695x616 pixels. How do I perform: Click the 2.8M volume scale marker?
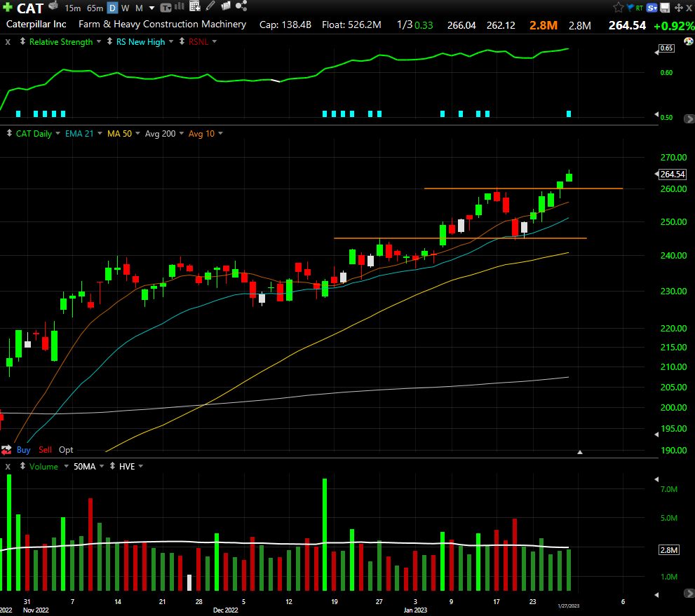[669, 550]
